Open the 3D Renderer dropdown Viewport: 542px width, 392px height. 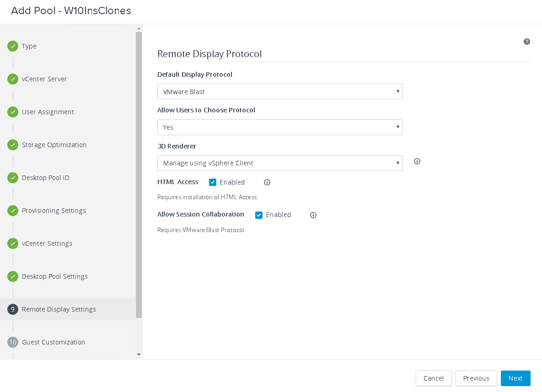click(x=279, y=163)
